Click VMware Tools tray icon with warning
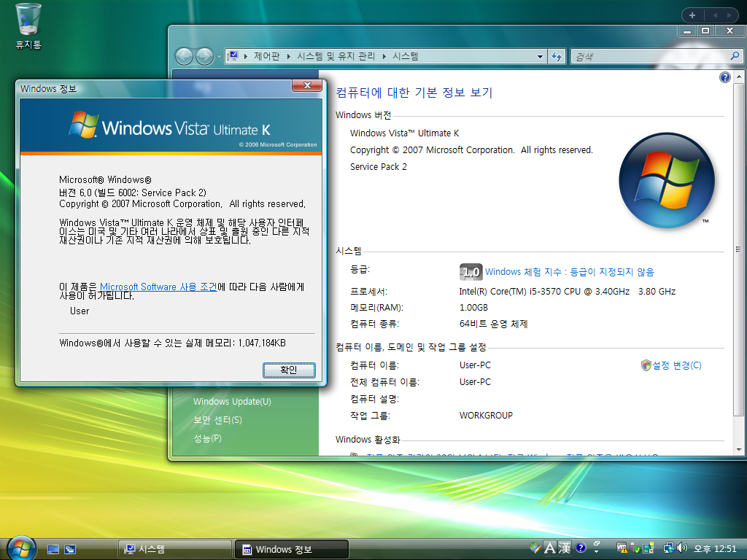The width and height of the screenshot is (747, 560). pos(622,548)
